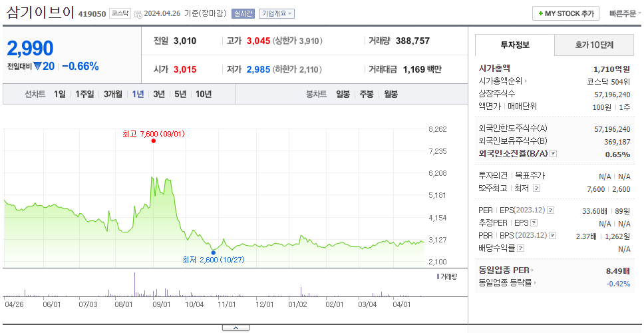The width and height of the screenshot is (644, 333).
Task: Click the 전일 value 3,010
Action: pos(185,41)
